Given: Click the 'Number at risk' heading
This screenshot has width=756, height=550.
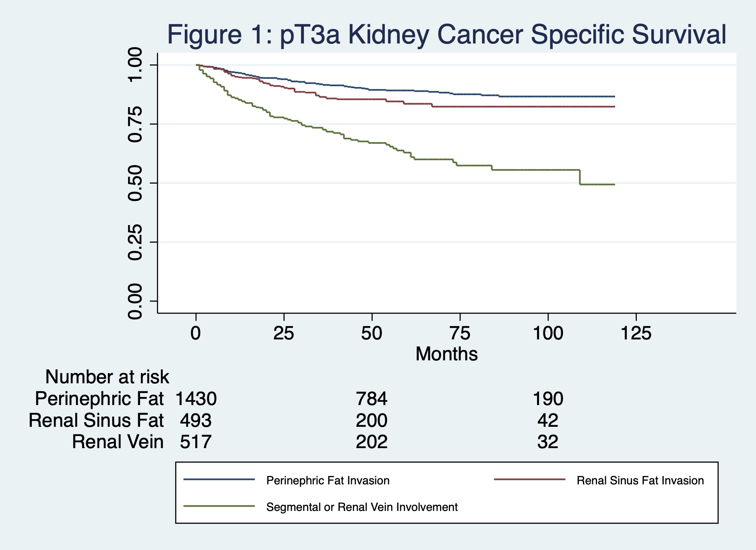Looking at the screenshot, I should pos(107,377).
